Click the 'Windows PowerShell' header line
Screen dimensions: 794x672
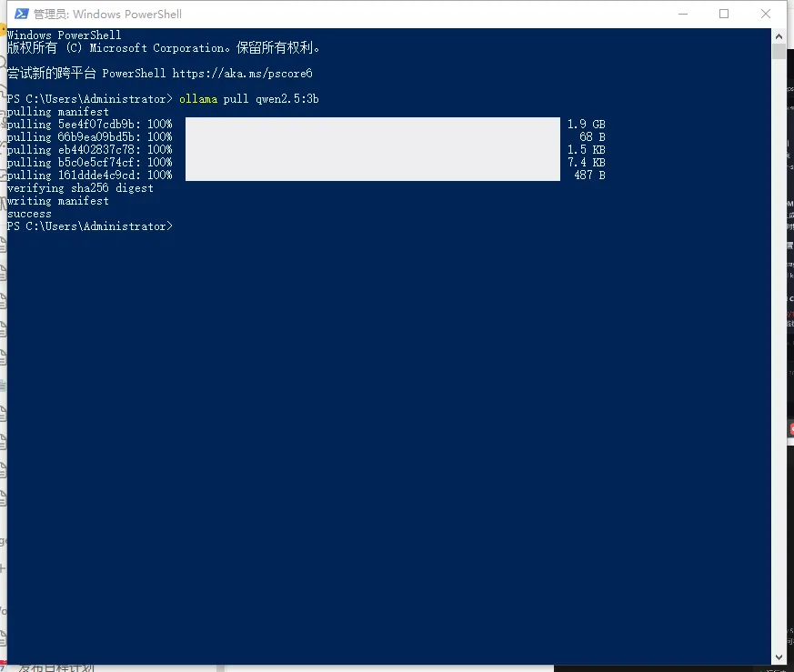coord(65,35)
